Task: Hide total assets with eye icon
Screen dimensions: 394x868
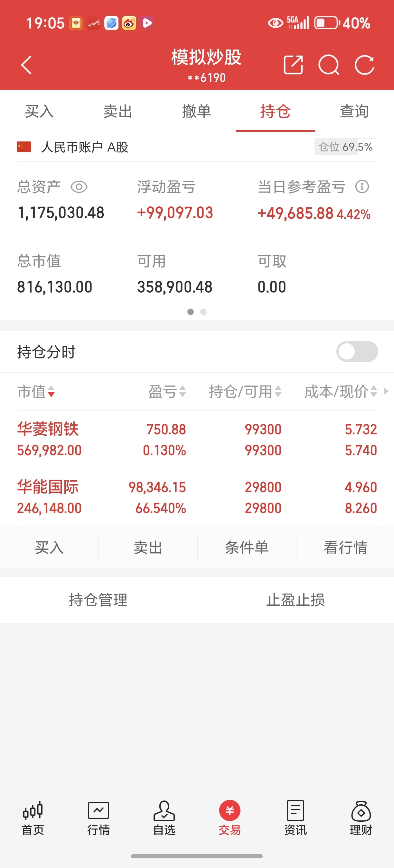Action: tap(79, 187)
